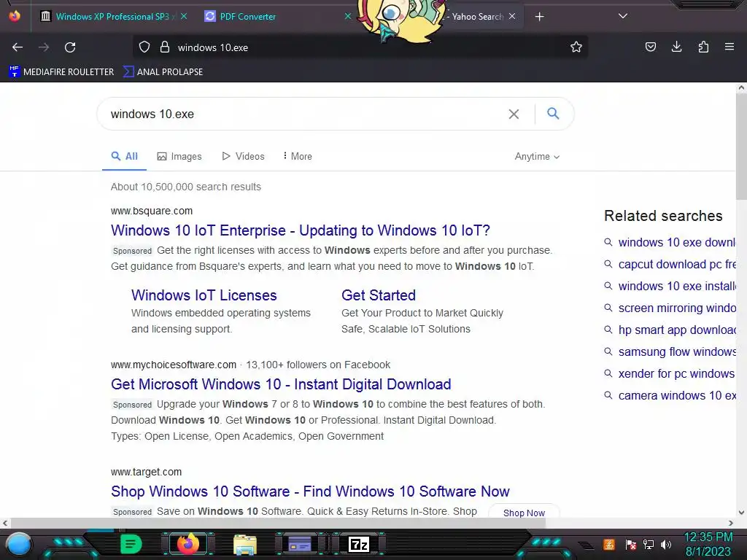Clear the search box with the X icon
Image resolution: width=747 pixels, height=560 pixels.
tap(514, 114)
